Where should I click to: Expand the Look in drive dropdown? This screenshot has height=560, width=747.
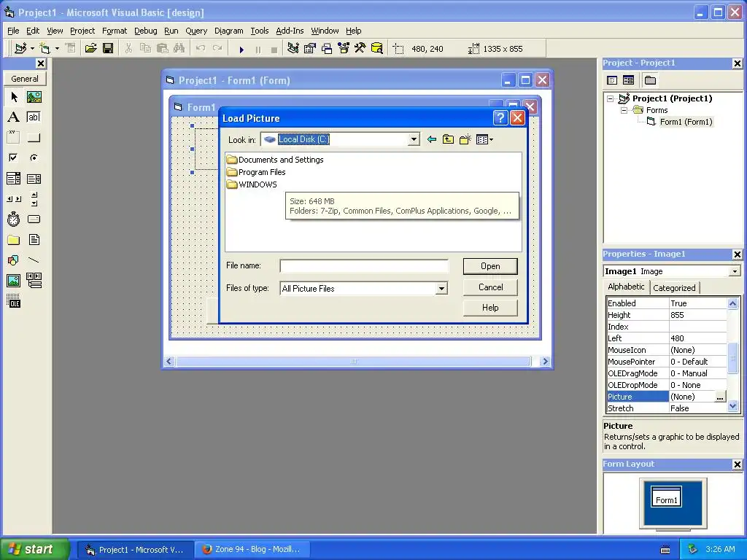tap(414, 139)
